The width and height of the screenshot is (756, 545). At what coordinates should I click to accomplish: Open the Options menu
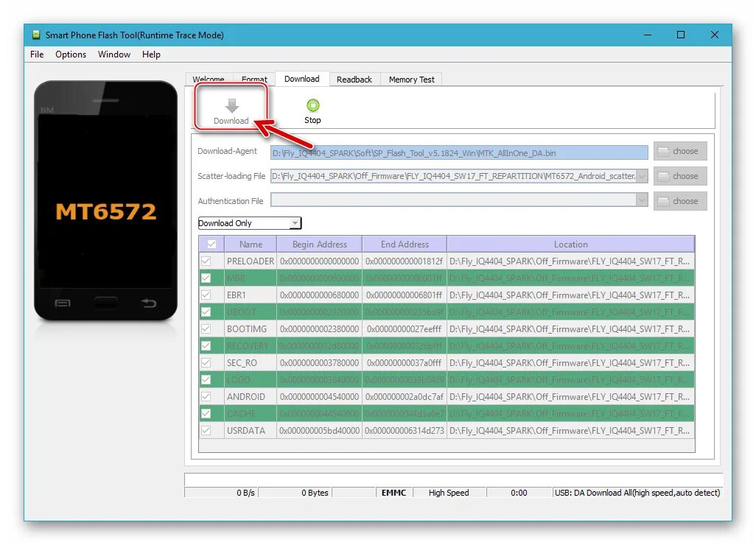71,54
